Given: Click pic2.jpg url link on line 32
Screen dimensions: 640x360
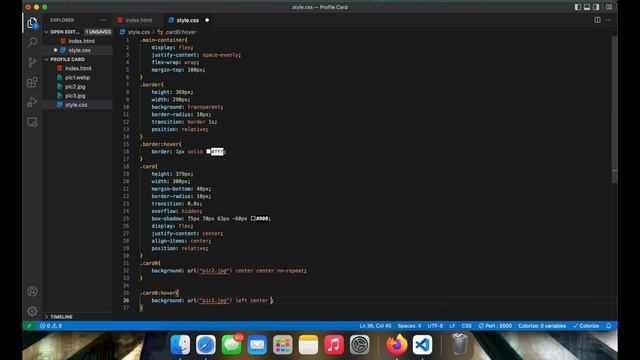Looking at the screenshot, I should coord(214,271).
